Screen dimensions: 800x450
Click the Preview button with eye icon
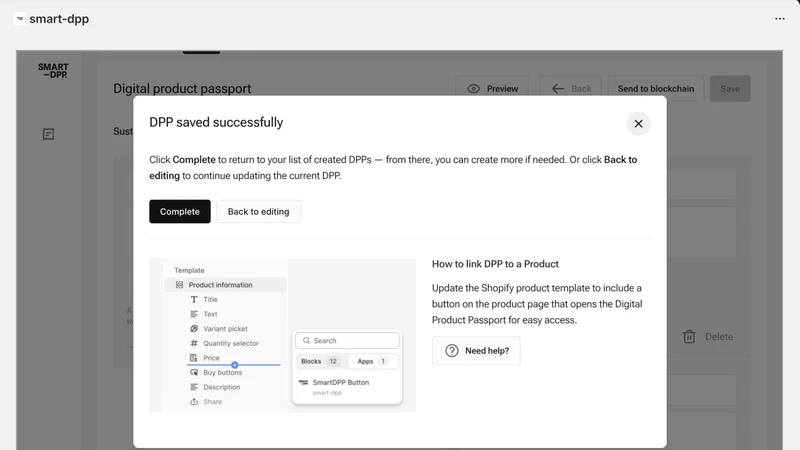(492, 89)
